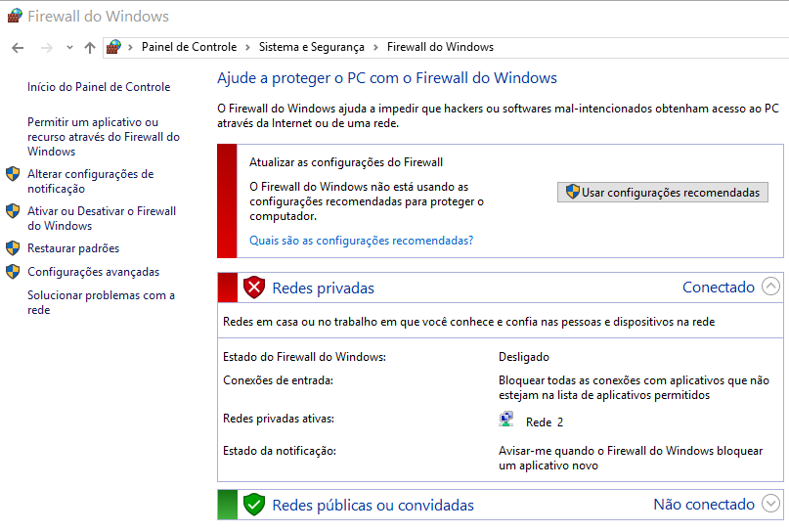The width and height of the screenshot is (789, 532).
Task: Open the recent locations dropdown arrow
Action: tap(69, 48)
